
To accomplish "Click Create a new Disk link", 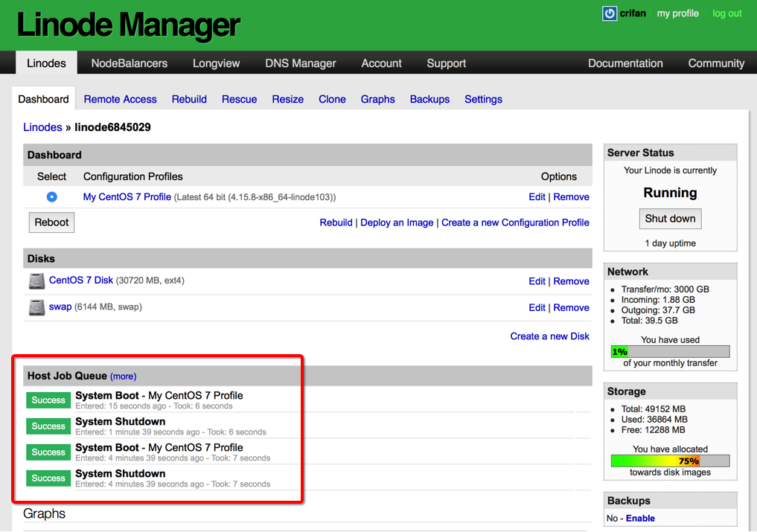I will click(x=550, y=336).
